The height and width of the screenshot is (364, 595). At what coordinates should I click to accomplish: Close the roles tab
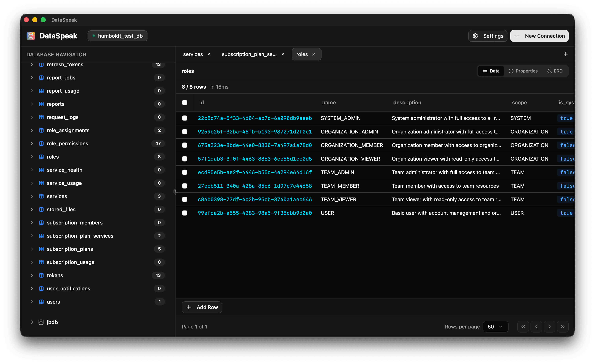(x=314, y=54)
